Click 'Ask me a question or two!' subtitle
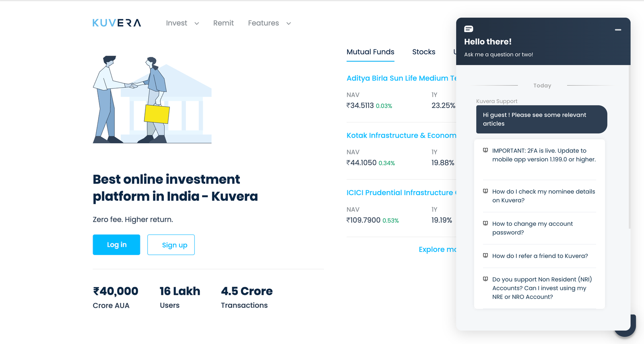 coord(499,54)
